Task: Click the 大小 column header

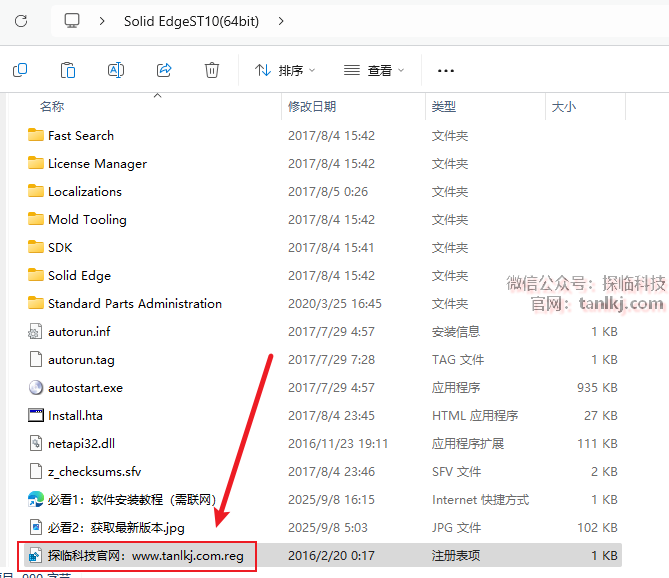Action: tap(563, 106)
